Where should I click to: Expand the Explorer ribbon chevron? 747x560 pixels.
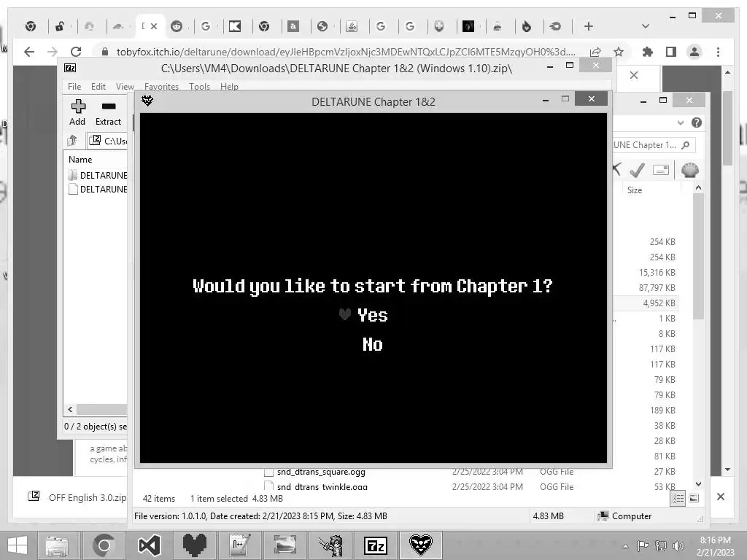tap(681, 122)
